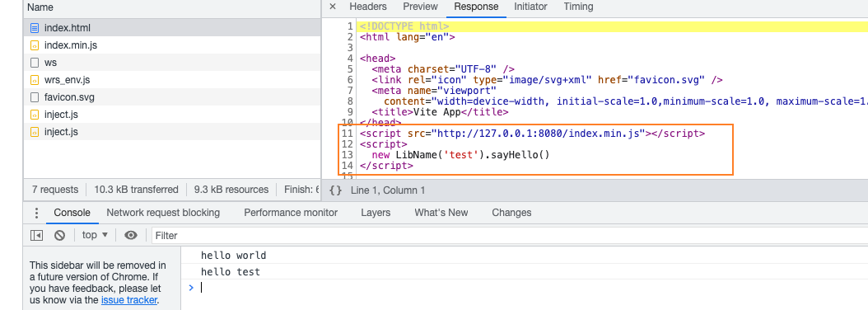Click the Name column header

tap(40, 7)
